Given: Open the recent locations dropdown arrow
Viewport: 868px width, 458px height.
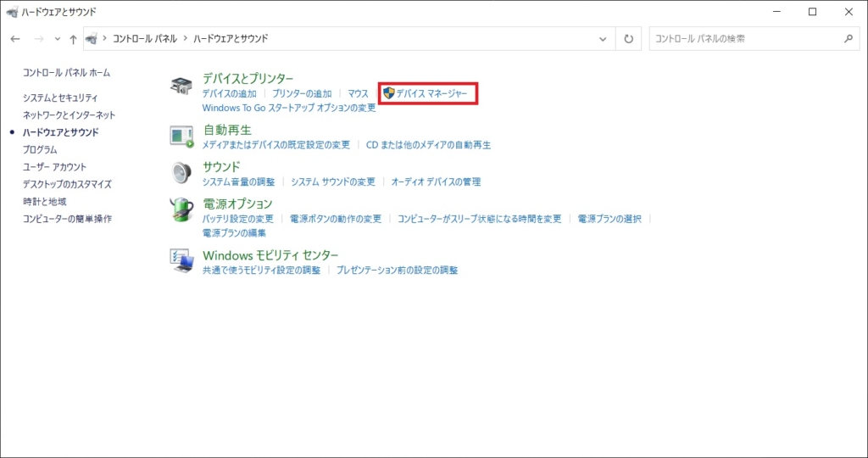Looking at the screenshot, I should click(58, 39).
